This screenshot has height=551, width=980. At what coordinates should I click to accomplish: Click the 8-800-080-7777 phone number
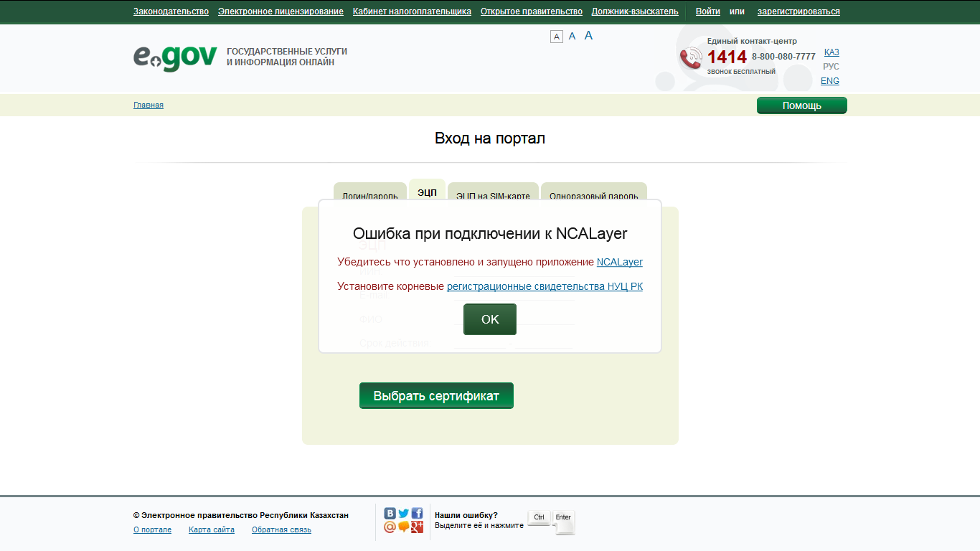pyautogui.click(x=783, y=57)
